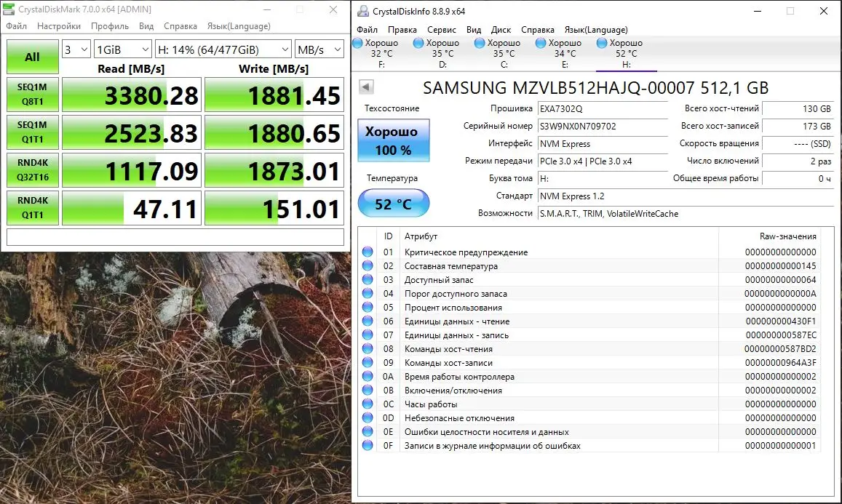Image resolution: width=842 pixels, height=504 pixels.
Task: Click status orb for attribute 0C Часы работы
Action: coord(368,404)
